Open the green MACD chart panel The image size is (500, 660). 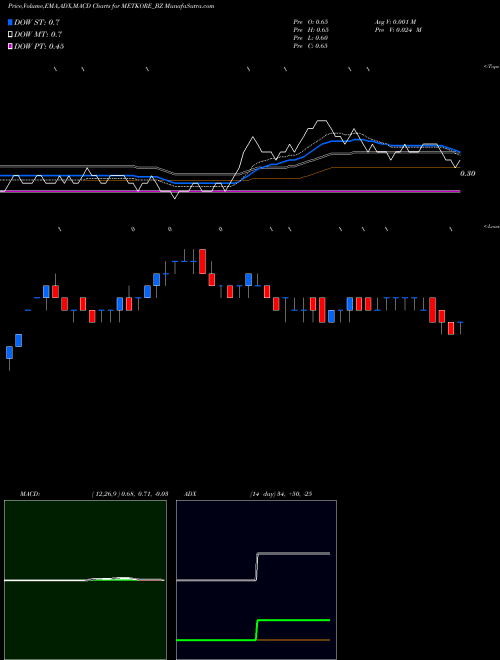coord(85,580)
